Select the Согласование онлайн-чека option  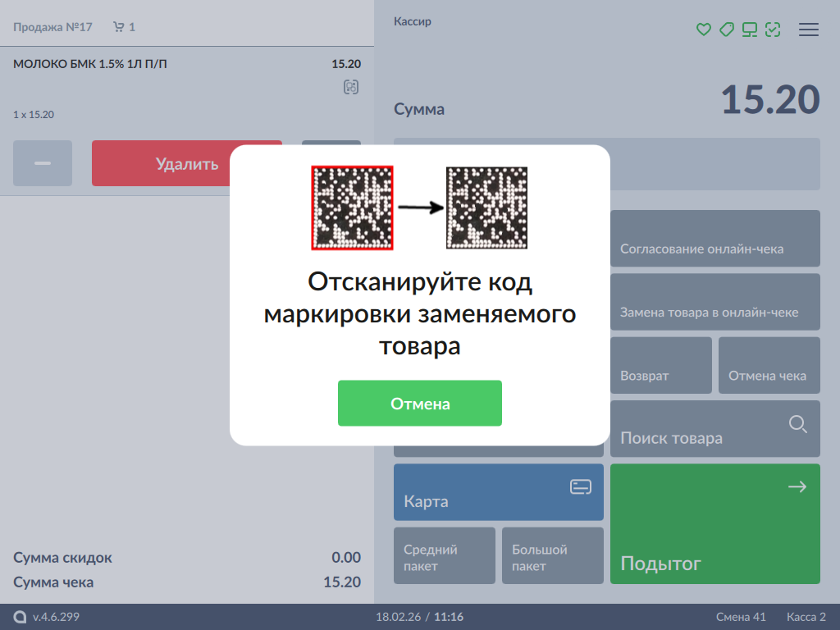click(714, 238)
